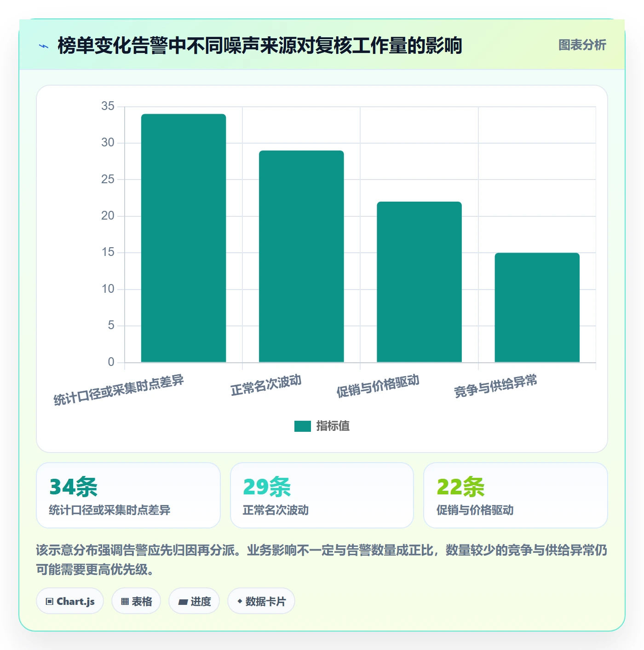Click the Chart.js tag chip
This screenshot has height=650, width=644.
point(70,601)
